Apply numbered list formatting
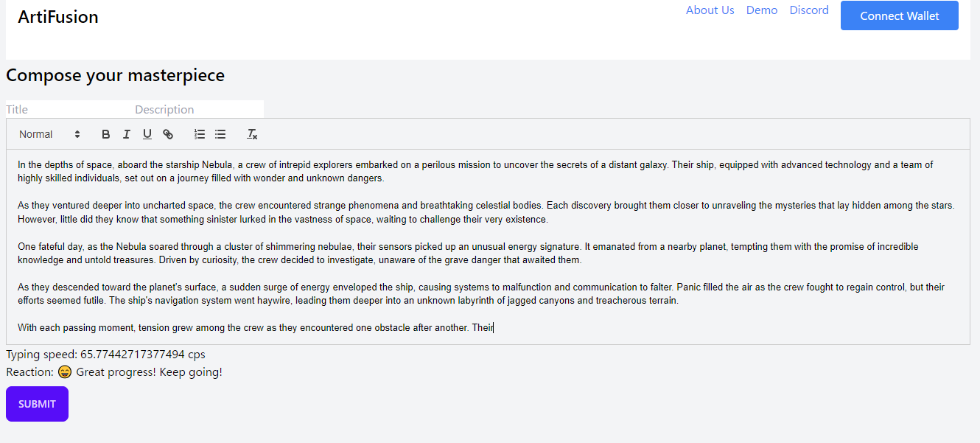This screenshot has height=443, width=980. [200, 134]
